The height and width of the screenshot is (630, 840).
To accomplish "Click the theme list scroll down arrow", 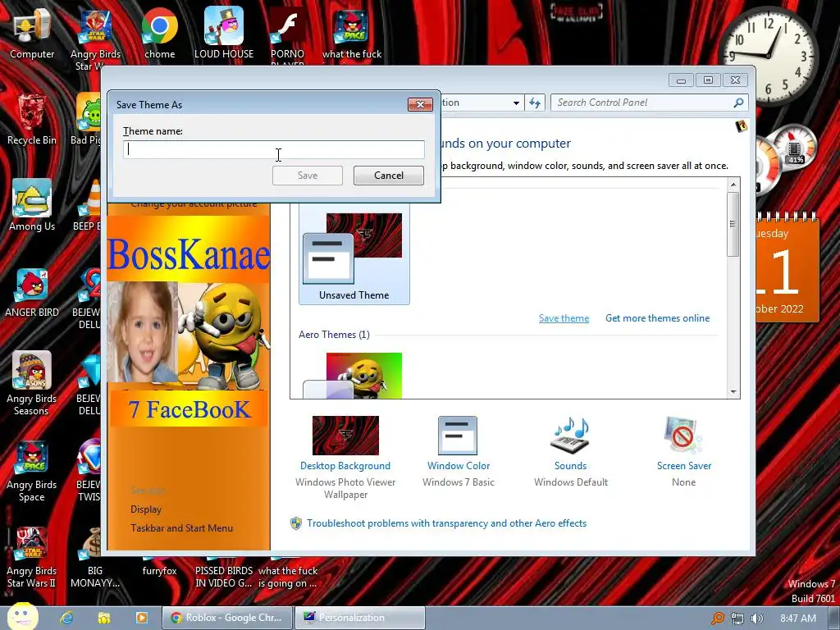I will (733, 392).
